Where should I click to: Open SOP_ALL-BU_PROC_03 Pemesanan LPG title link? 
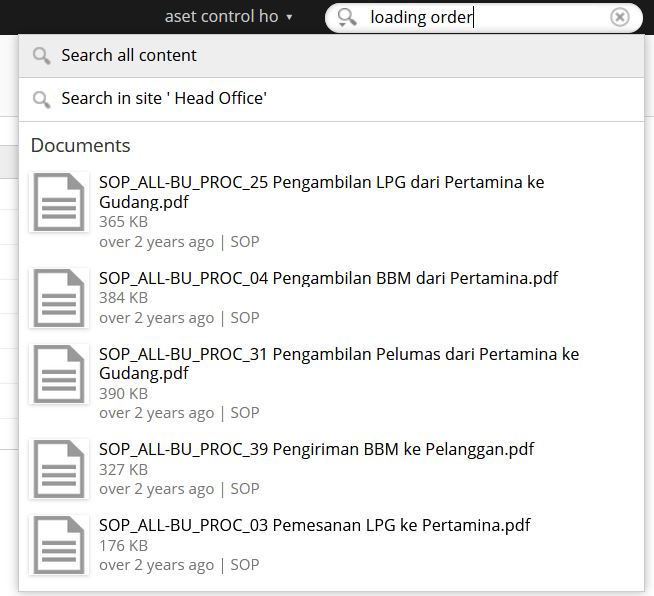click(314, 525)
